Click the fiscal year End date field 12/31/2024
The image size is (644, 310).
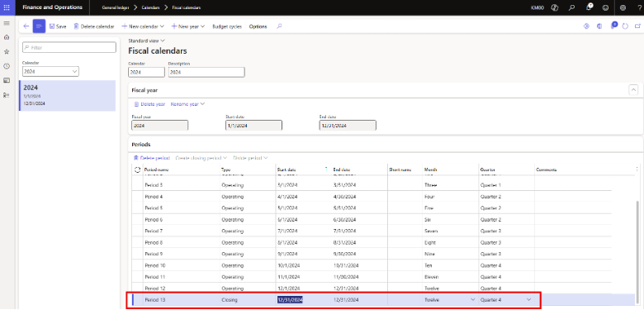point(348,125)
